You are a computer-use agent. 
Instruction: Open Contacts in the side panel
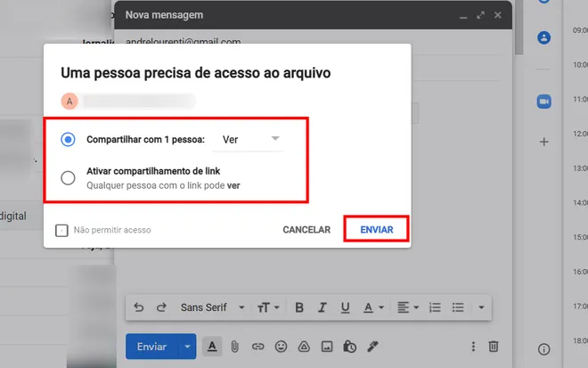point(543,37)
